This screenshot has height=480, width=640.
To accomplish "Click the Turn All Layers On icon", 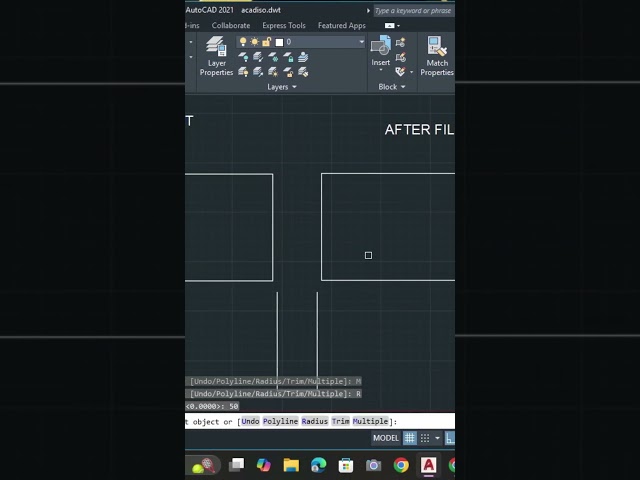I will pyautogui.click(x=243, y=72).
